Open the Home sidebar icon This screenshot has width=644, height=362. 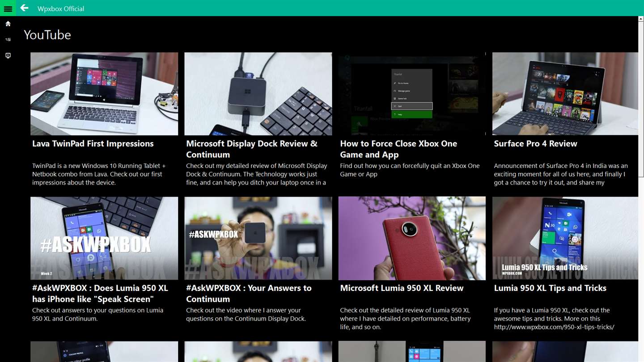(8, 24)
